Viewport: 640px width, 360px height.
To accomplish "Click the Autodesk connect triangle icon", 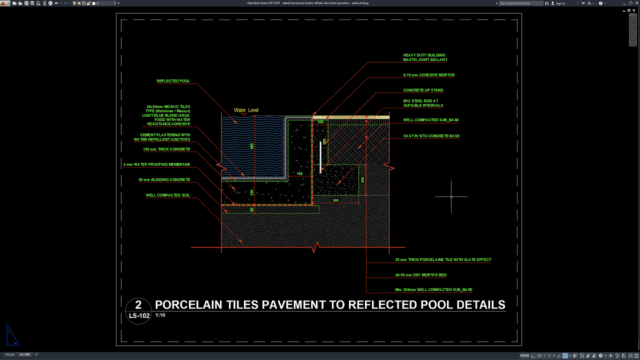I will click(x=589, y=3).
